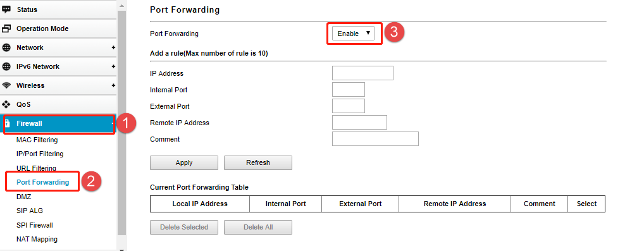Click the Status speech bubble icon
644x251 pixels.
(6, 9)
